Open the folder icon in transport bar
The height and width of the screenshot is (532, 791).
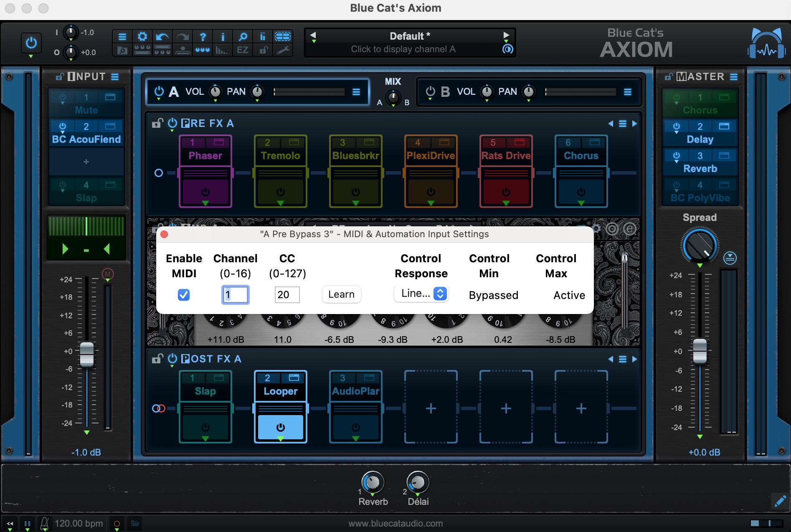[135, 523]
